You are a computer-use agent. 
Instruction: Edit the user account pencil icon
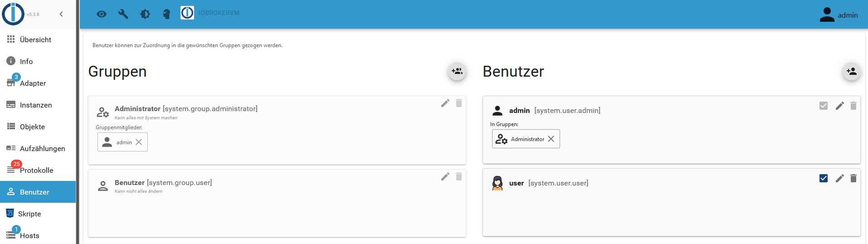[x=840, y=178]
